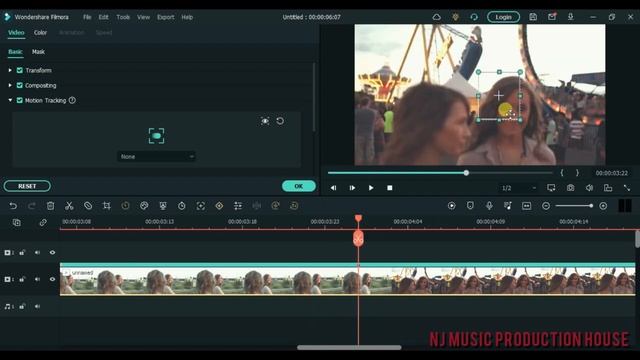
Task: Open the green screen tool icon
Action: [x=163, y=206]
